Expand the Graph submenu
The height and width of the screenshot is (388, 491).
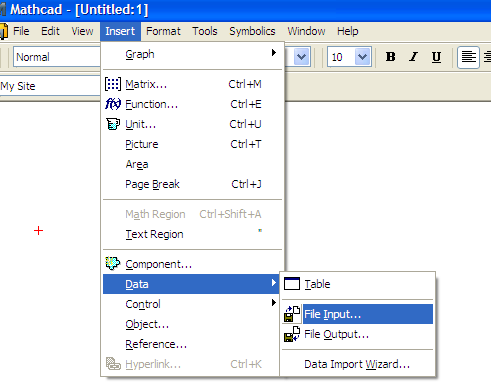[x=193, y=54]
